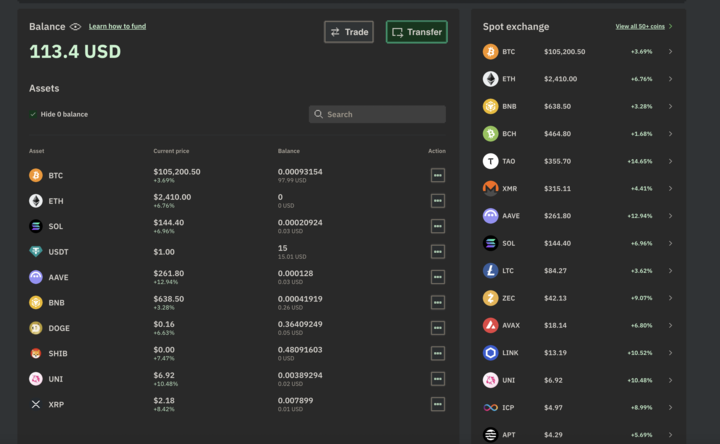Click the DOGE balance 0.36409249
The image size is (720, 444).
click(300, 324)
